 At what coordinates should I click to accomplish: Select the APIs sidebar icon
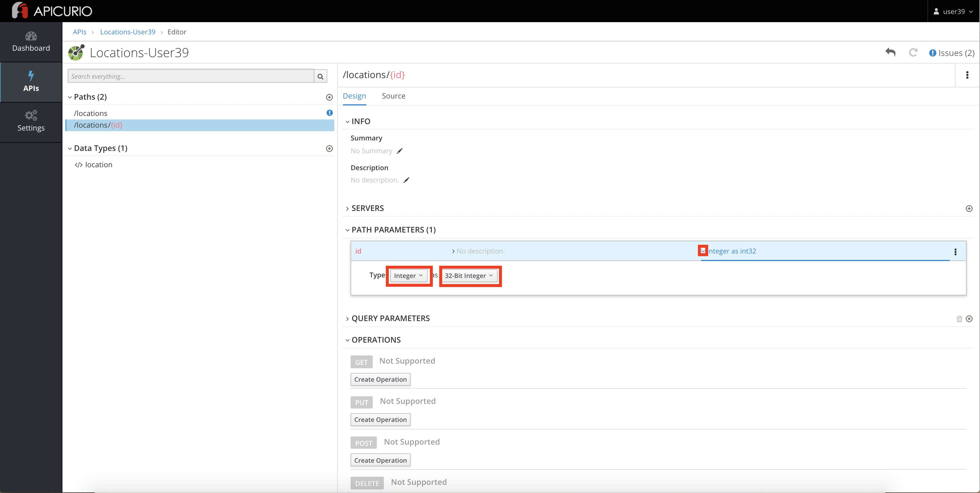(x=31, y=81)
